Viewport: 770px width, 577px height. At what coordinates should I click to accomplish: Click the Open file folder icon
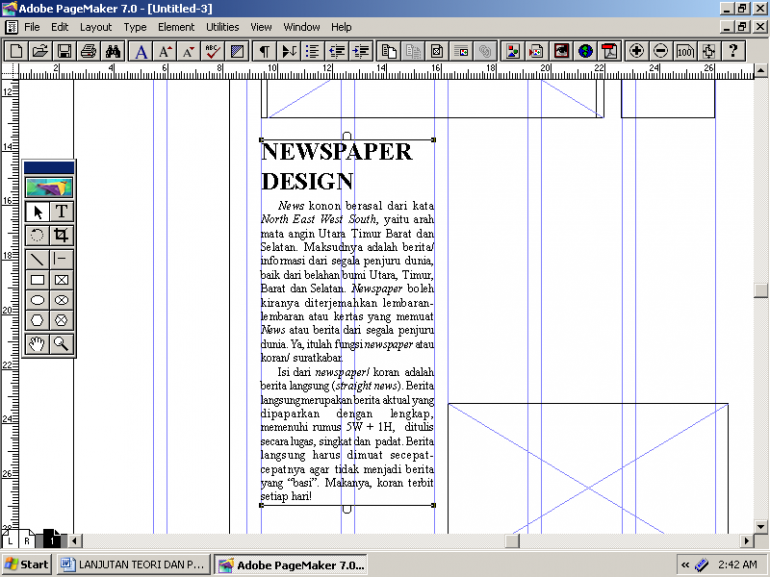[x=40, y=51]
